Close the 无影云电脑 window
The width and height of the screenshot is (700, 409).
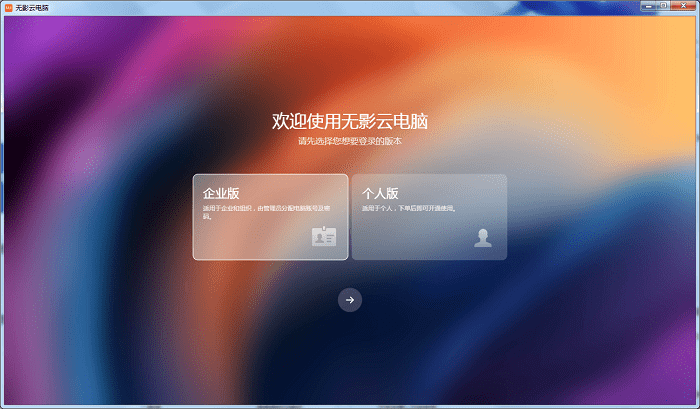(x=683, y=6)
